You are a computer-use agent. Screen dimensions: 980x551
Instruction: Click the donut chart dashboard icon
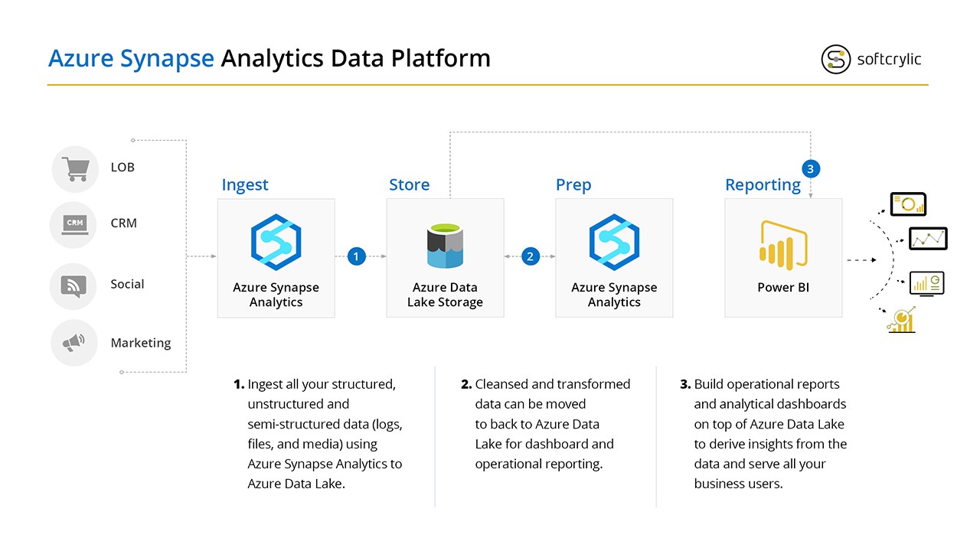(909, 204)
